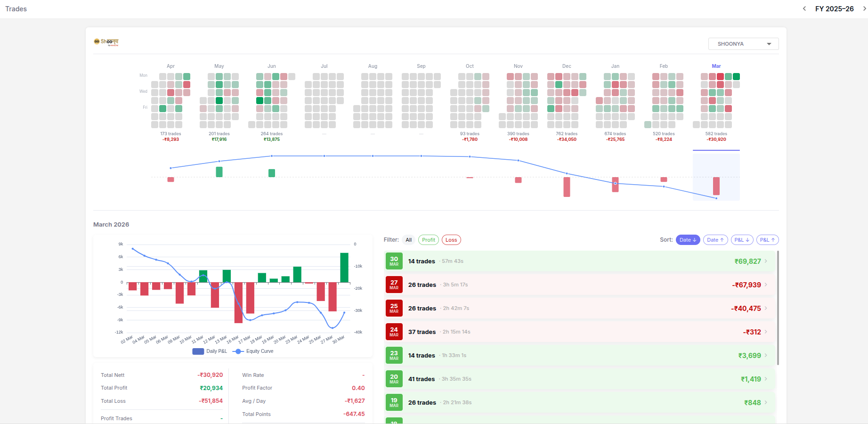Open the SHOONYA broker dropdown
Screen dimensions: 868x424
pos(743,44)
